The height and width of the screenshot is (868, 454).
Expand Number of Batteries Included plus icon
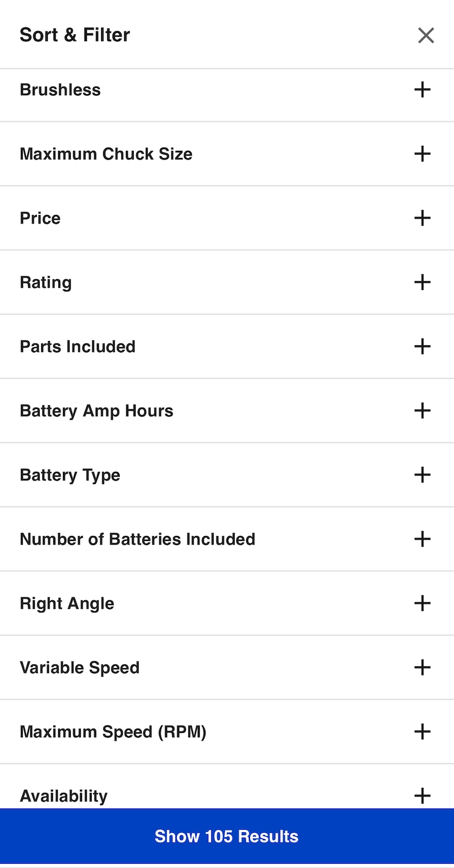(422, 539)
